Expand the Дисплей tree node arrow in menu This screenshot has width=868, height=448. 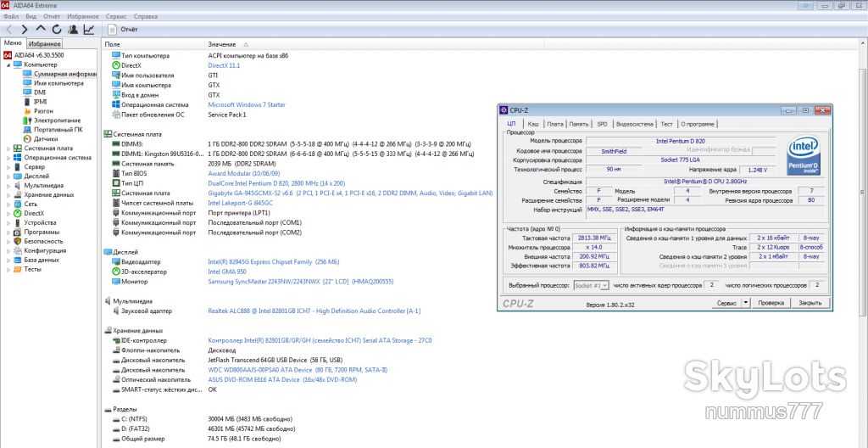point(8,176)
